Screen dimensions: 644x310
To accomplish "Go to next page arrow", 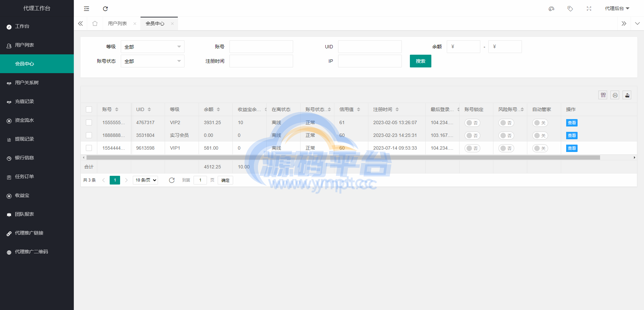I will click(126, 180).
